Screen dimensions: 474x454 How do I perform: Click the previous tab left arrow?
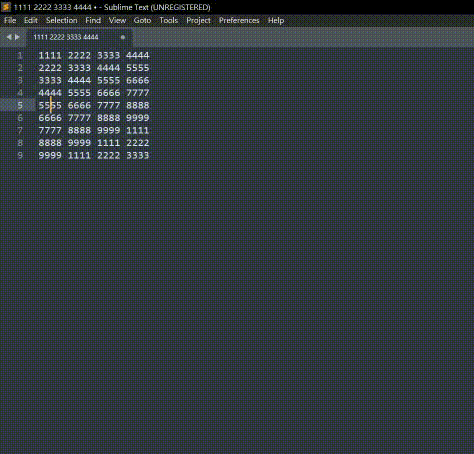pyautogui.click(x=9, y=37)
